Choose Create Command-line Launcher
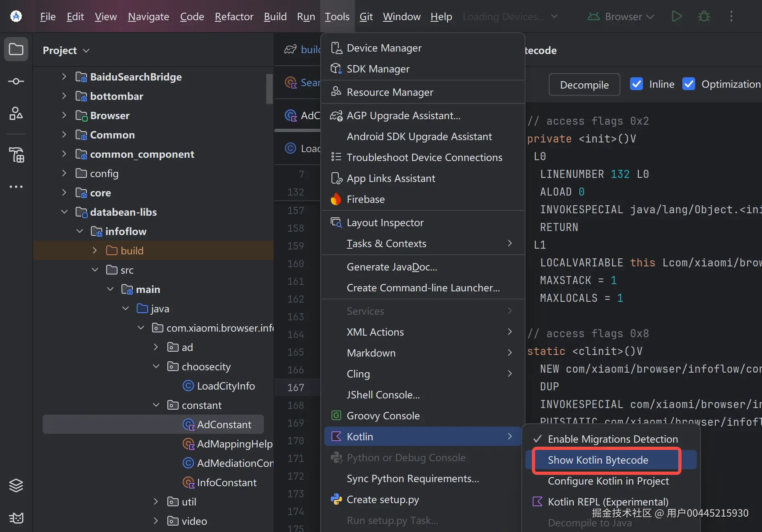The height and width of the screenshot is (532, 762). pyautogui.click(x=422, y=288)
